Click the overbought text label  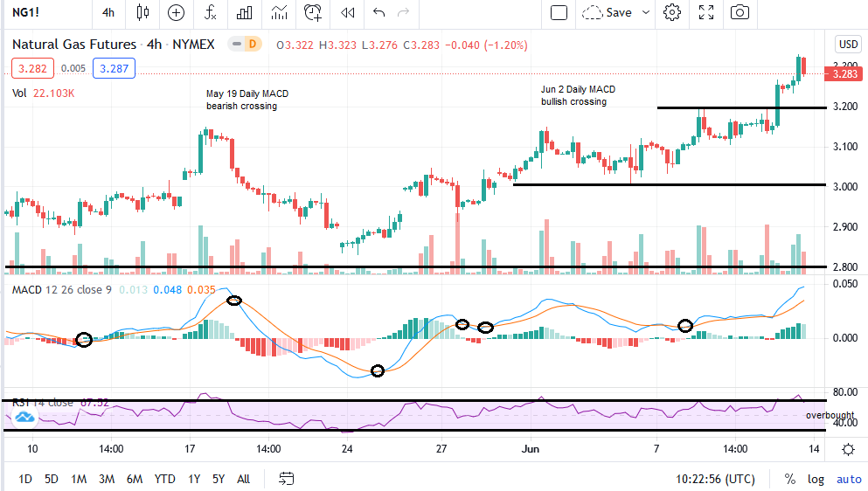[830, 415]
